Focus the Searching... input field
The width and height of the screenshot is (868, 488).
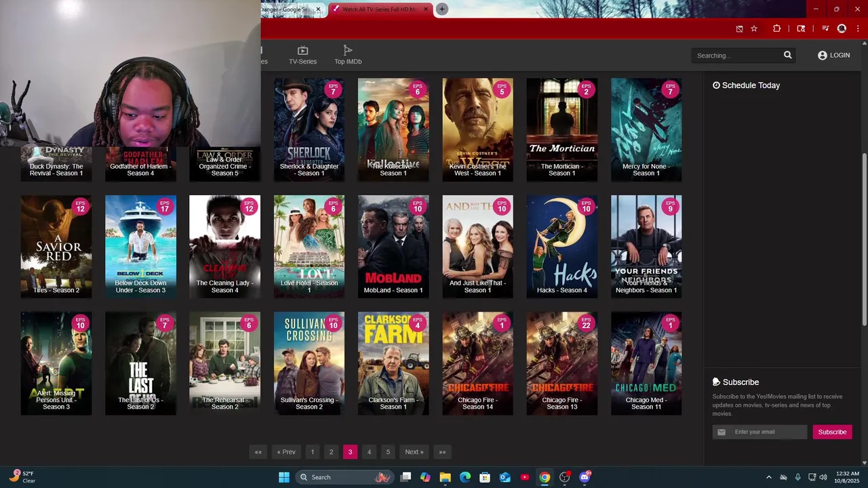coord(736,56)
